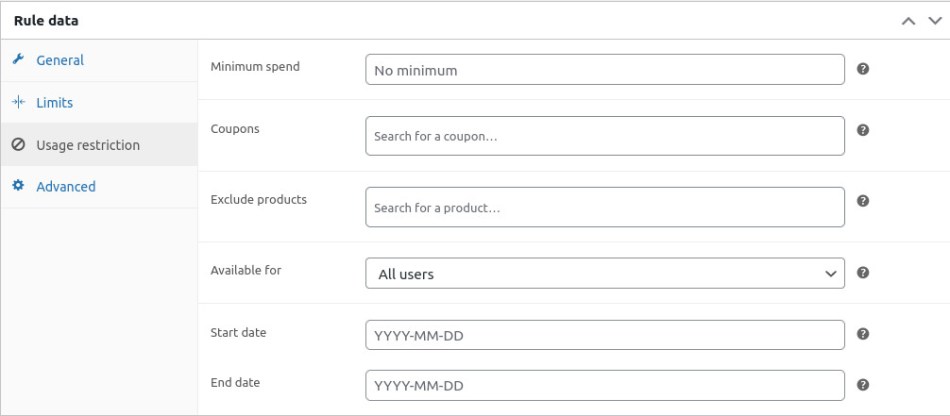This screenshot has width=950, height=416.
Task: Click the down arrow in Rule data header
Action: pyautogui.click(x=934, y=20)
